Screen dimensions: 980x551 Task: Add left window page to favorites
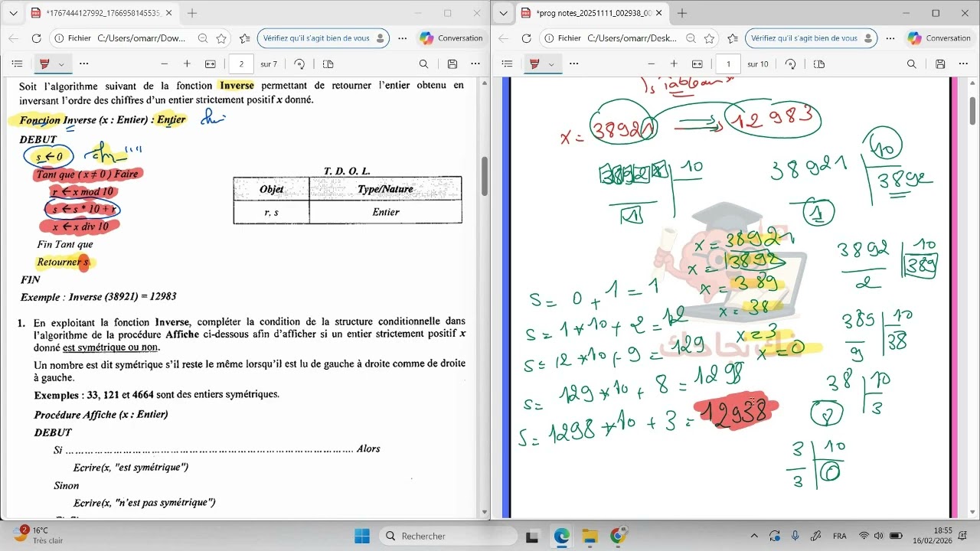coord(221,38)
